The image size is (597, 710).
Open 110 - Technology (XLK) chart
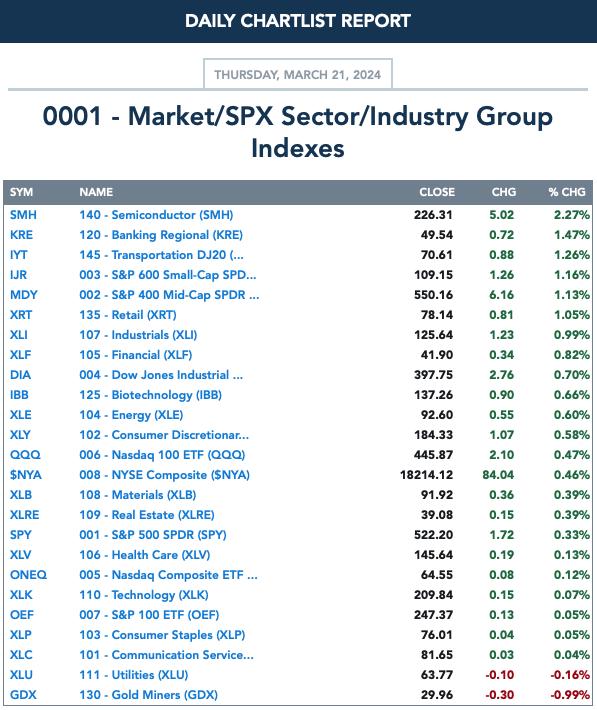tap(144, 595)
